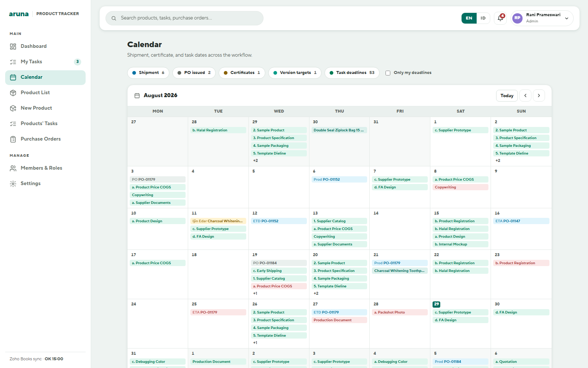This screenshot has height=368, width=588.
Task: Go to the next month arrow
Action: tap(539, 96)
